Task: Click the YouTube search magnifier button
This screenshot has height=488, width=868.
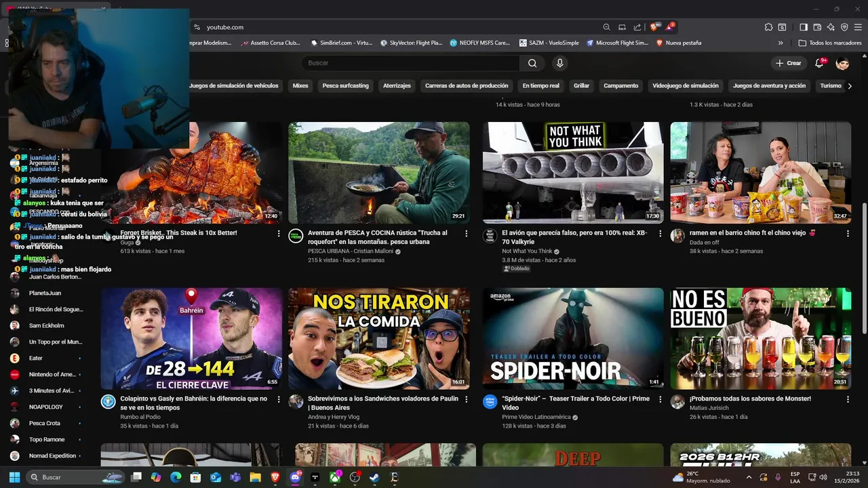Action: point(532,63)
